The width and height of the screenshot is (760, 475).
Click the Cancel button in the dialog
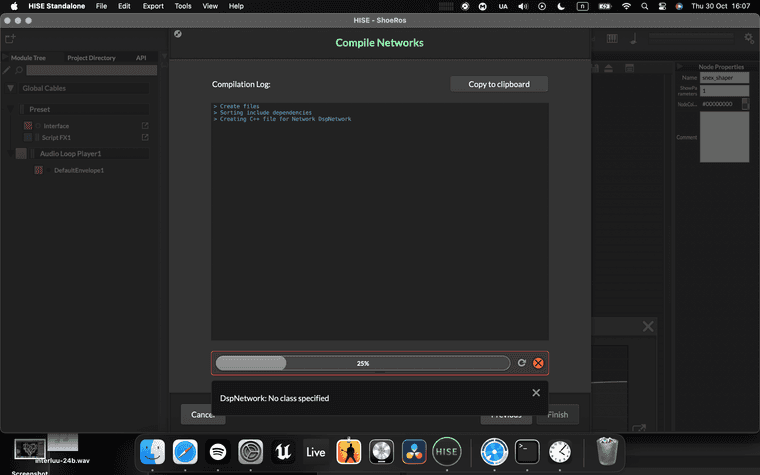coord(203,414)
